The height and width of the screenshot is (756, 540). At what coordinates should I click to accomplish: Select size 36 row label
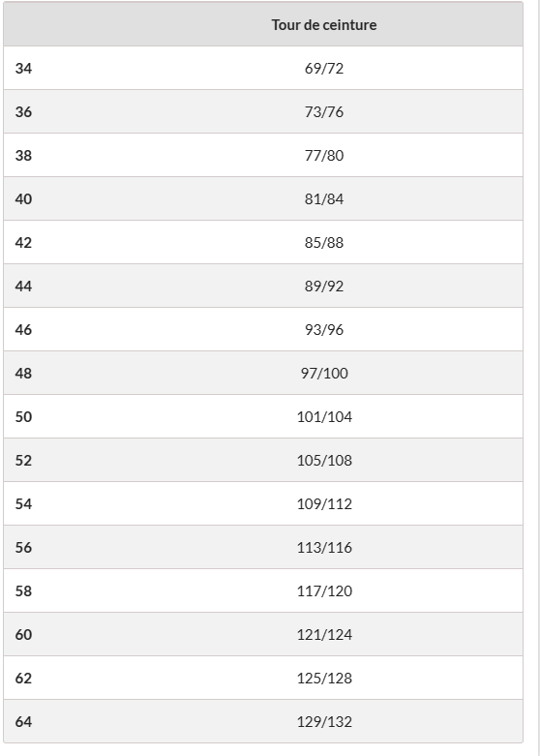[23, 112]
